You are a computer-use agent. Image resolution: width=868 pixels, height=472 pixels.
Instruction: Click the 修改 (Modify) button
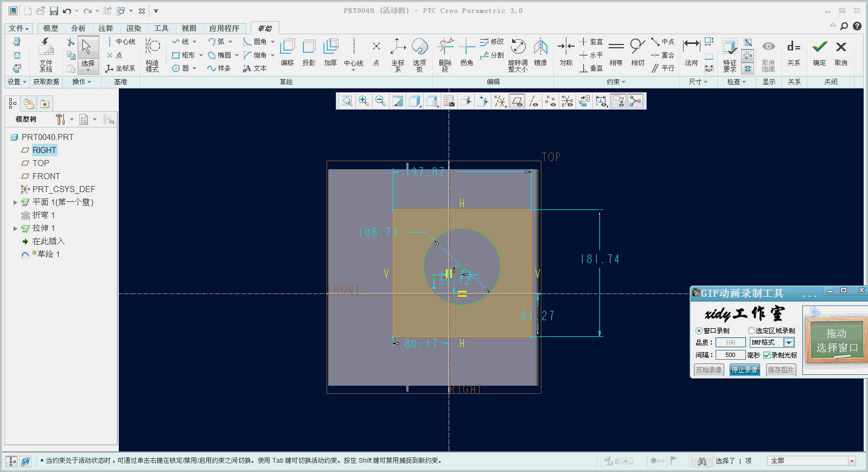tap(492, 42)
